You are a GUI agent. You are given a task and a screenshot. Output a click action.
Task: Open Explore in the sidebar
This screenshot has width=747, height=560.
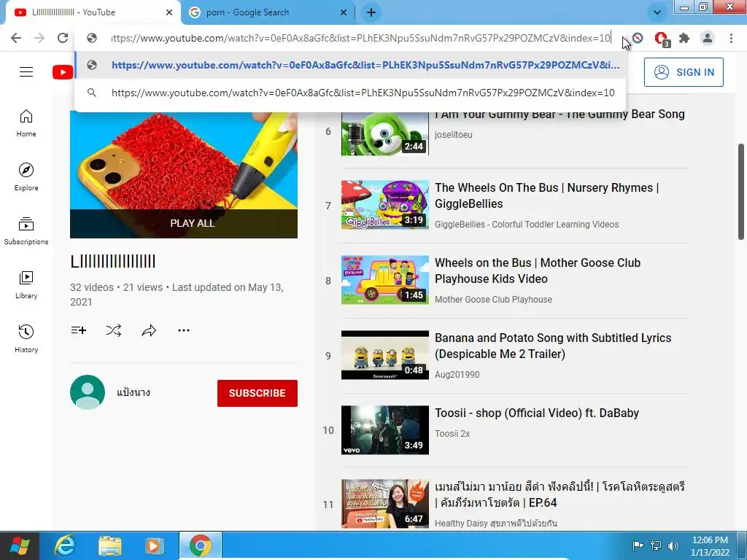click(26, 177)
